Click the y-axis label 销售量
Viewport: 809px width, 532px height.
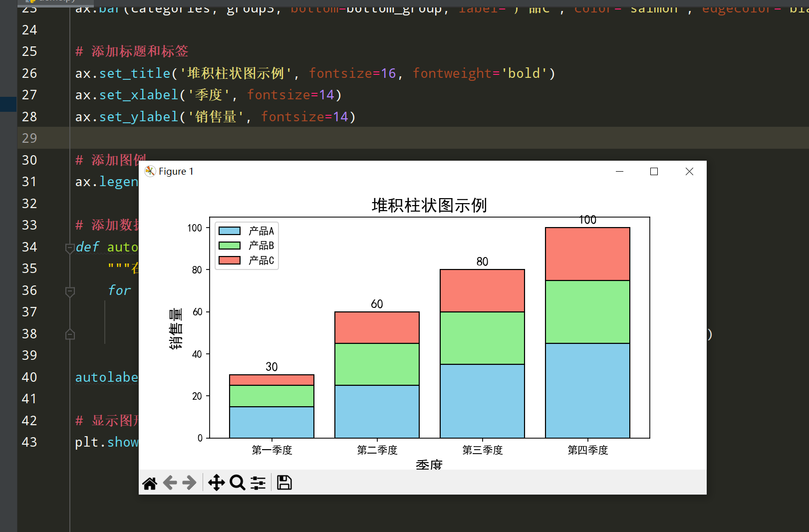[176, 328]
